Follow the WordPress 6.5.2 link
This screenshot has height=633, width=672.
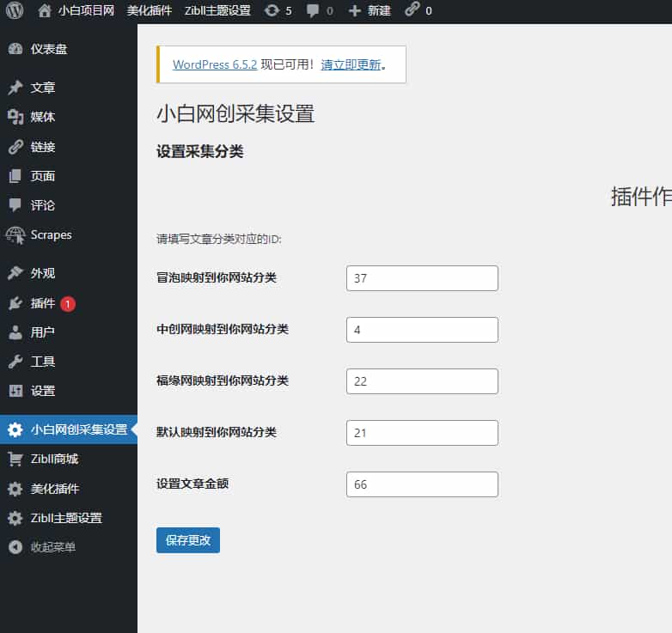(x=214, y=64)
